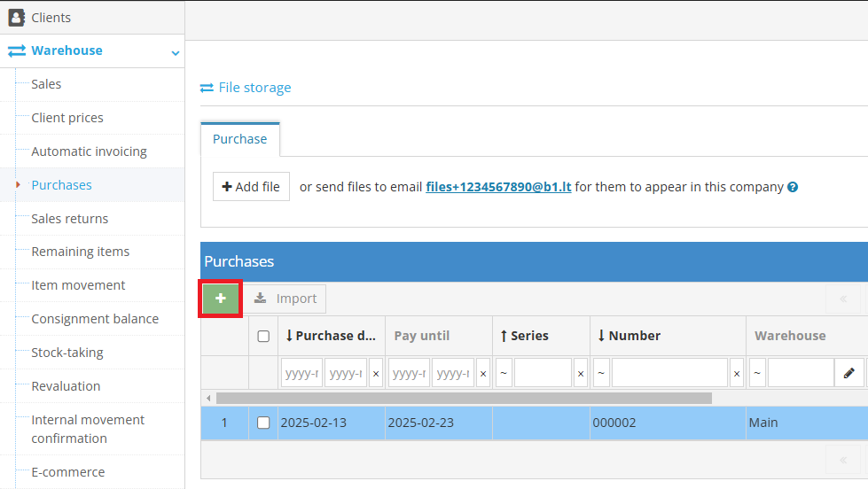The height and width of the screenshot is (489, 868).
Task: Open Sales returns in the sidebar
Action: click(70, 219)
